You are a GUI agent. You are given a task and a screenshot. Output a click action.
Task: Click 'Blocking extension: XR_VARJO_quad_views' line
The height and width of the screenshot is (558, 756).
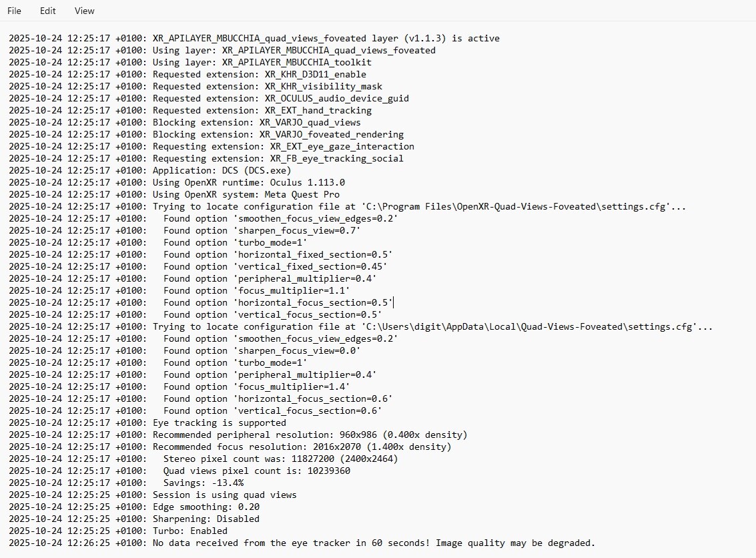click(256, 122)
